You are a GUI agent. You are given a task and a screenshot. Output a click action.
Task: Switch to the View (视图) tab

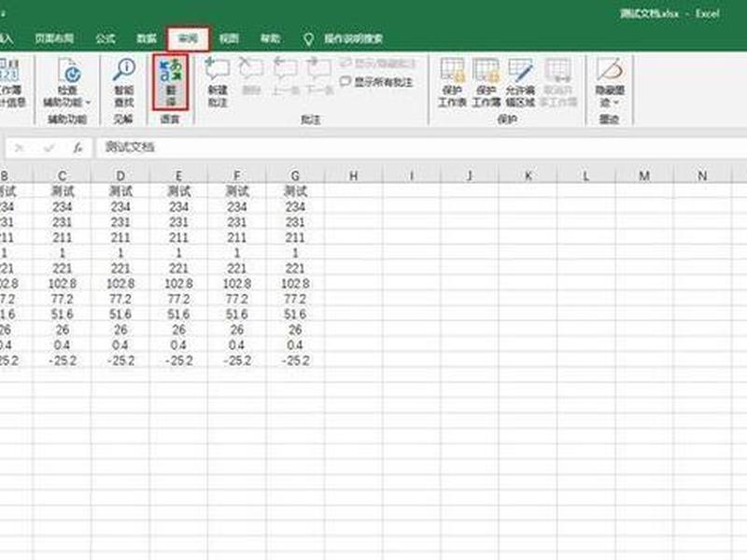(x=229, y=38)
